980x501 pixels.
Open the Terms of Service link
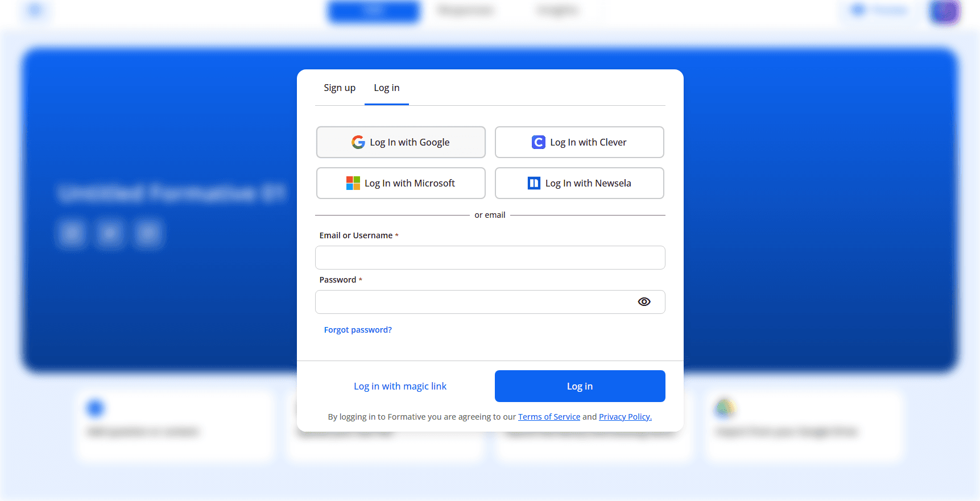[x=549, y=417]
